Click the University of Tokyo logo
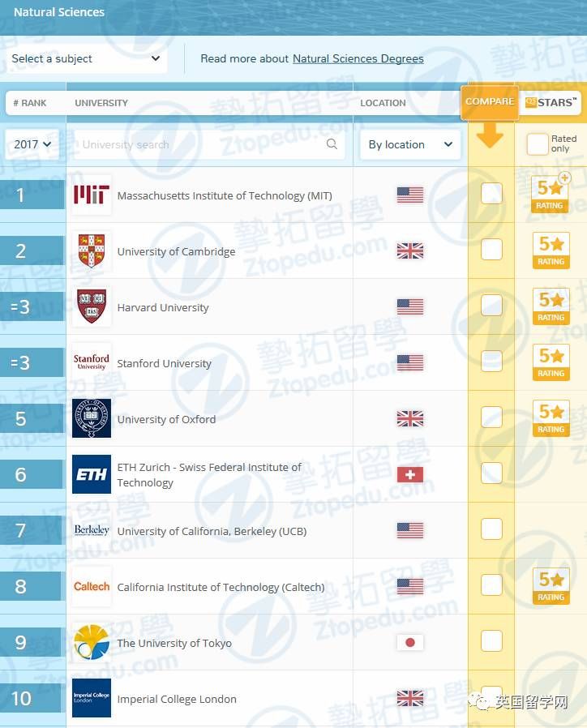The height and width of the screenshot is (728, 587). [x=92, y=643]
